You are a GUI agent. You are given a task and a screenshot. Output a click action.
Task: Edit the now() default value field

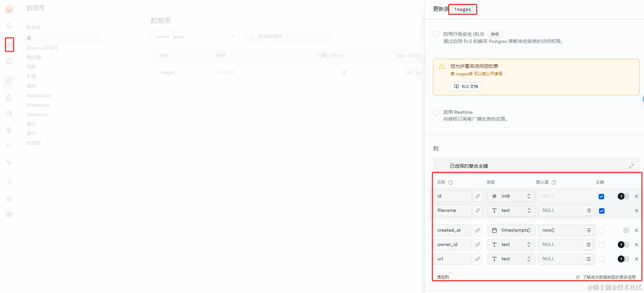coord(561,230)
